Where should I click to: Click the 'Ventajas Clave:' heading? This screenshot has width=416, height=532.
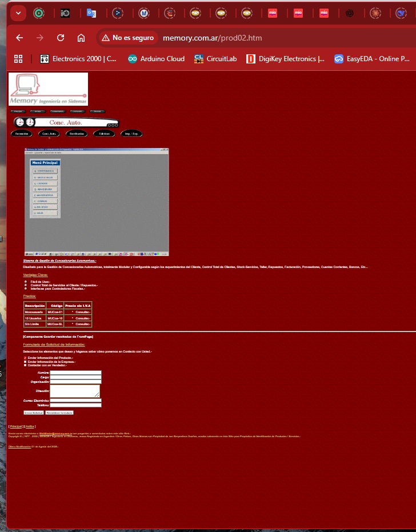click(35, 275)
